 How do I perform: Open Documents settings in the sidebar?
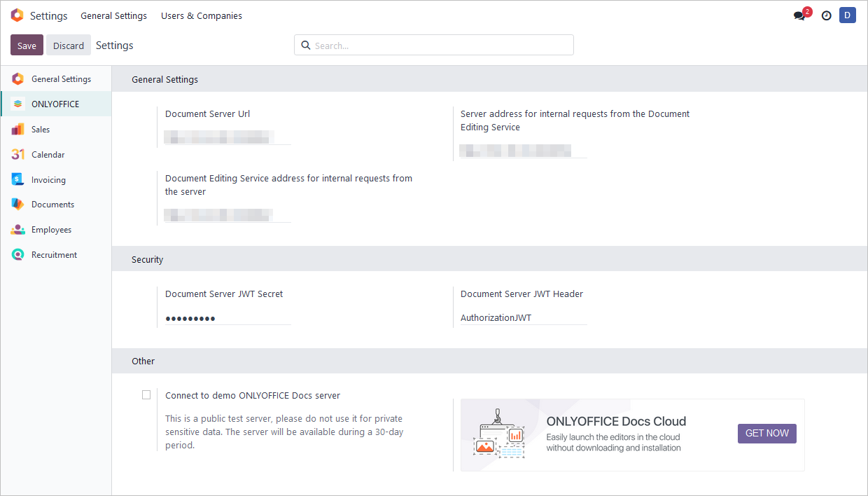17,204
